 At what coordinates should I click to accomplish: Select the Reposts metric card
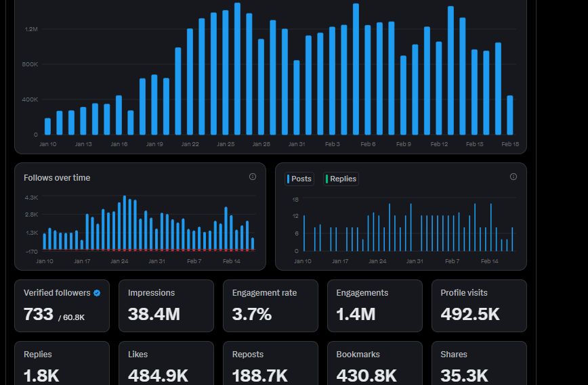[270, 364]
